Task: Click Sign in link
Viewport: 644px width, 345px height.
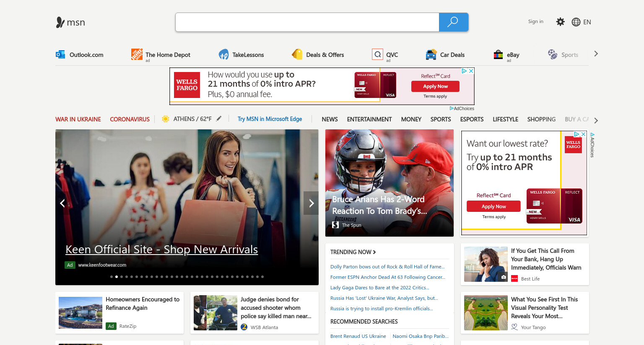Action: point(535,21)
